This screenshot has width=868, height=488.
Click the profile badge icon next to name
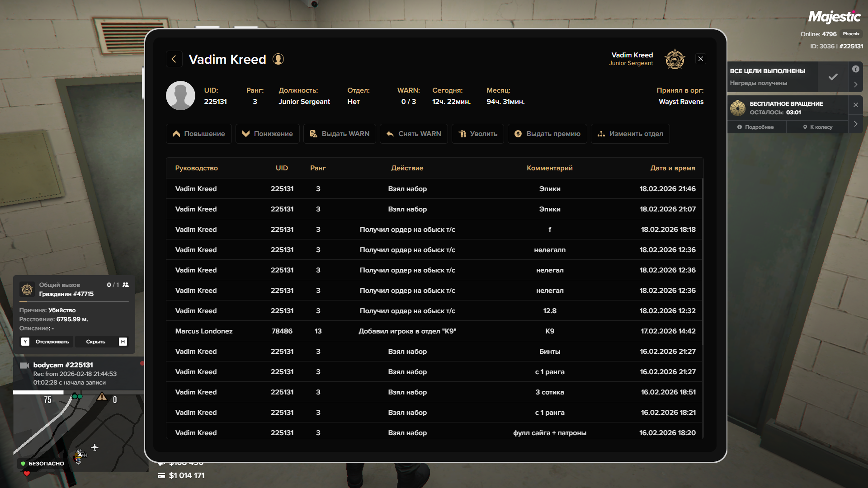[x=278, y=59]
